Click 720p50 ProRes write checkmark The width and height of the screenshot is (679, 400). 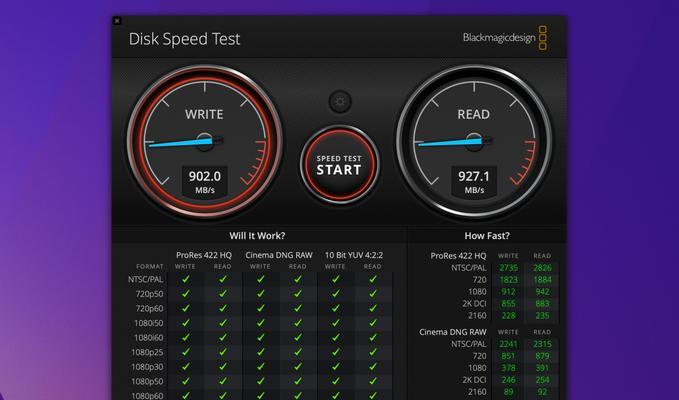click(x=186, y=294)
